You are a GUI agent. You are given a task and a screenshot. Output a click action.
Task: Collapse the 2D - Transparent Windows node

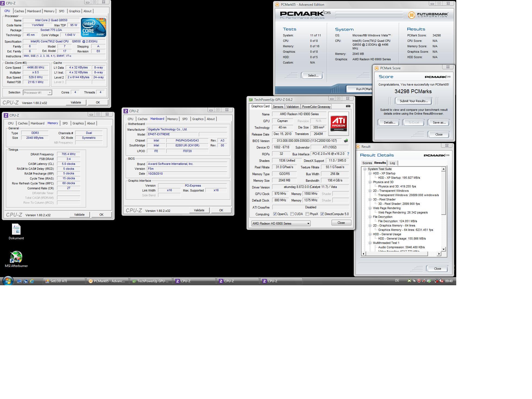pyautogui.click(x=370, y=191)
